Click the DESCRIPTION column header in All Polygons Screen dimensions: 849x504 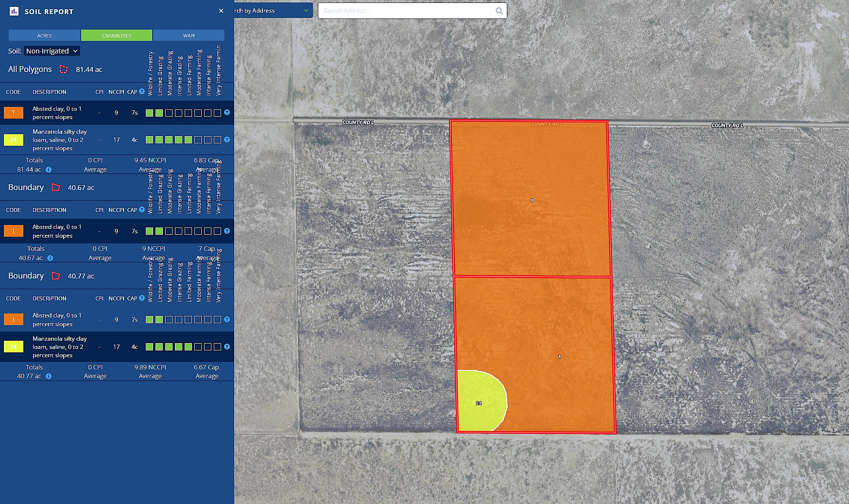point(50,92)
